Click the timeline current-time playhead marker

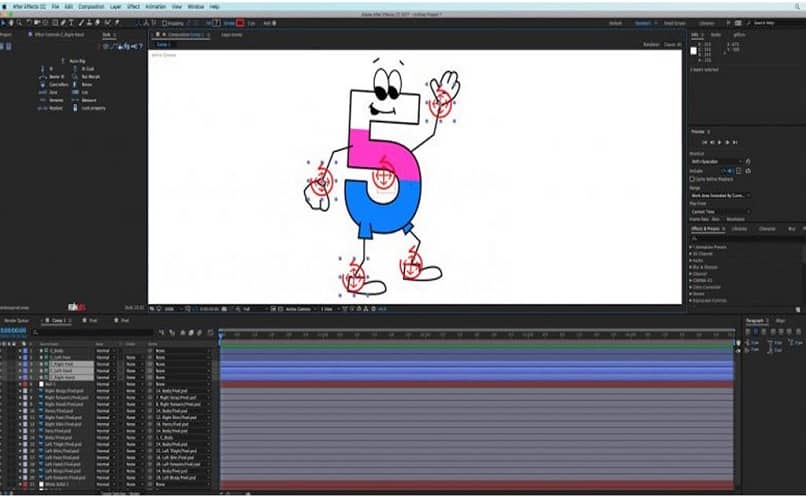(x=221, y=337)
